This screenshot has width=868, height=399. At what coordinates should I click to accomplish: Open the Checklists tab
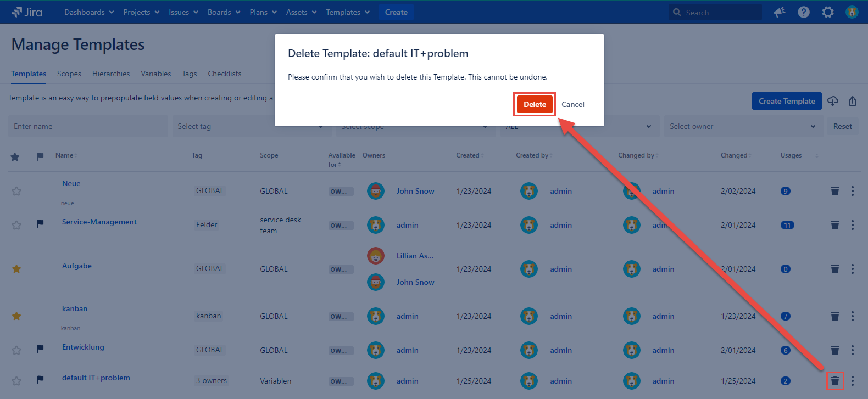[x=224, y=74]
